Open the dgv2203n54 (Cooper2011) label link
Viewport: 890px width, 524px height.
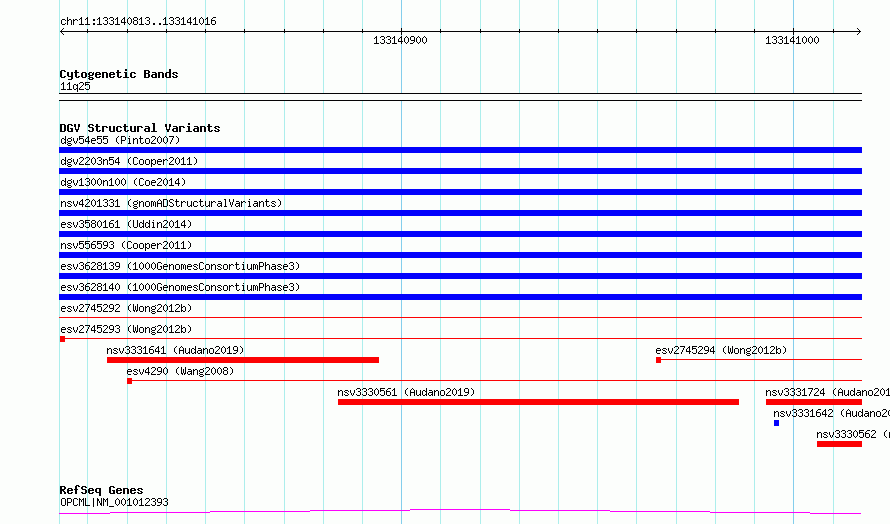coord(129,161)
